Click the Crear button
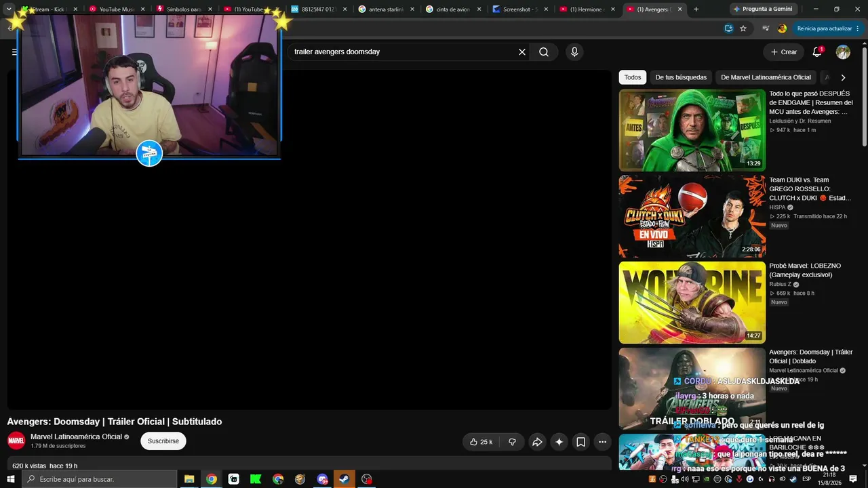The width and height of the screenshot is (868, 488). click(783, 52)
